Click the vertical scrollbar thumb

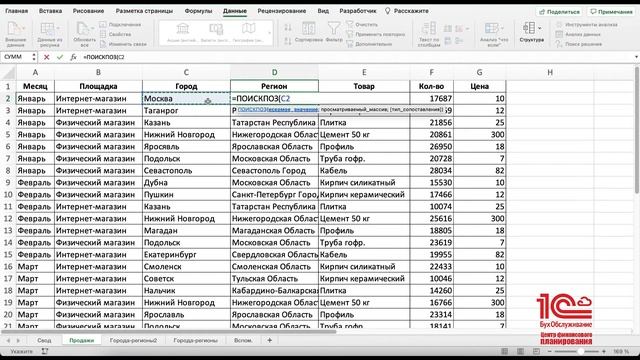637,131
